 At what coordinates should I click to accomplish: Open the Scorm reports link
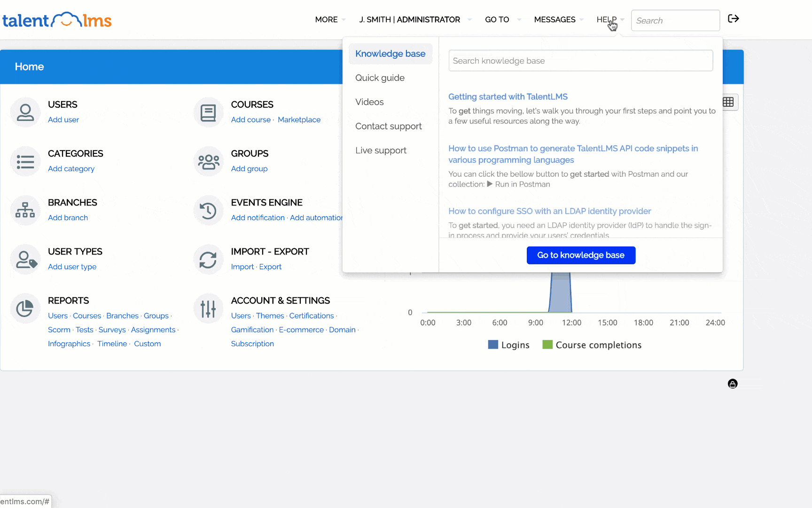[x=59, y=330]
